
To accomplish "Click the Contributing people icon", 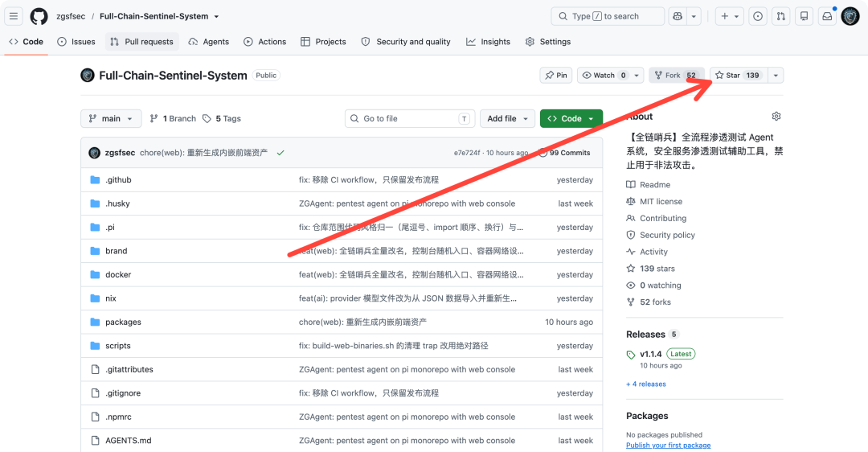I will tap(631, 218).
